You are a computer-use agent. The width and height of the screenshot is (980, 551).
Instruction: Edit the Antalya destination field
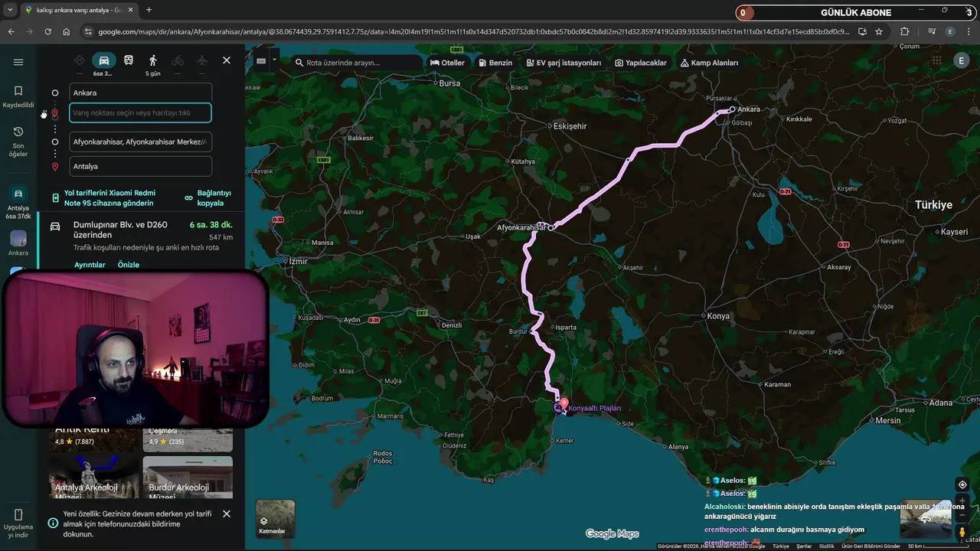(141, 166)
